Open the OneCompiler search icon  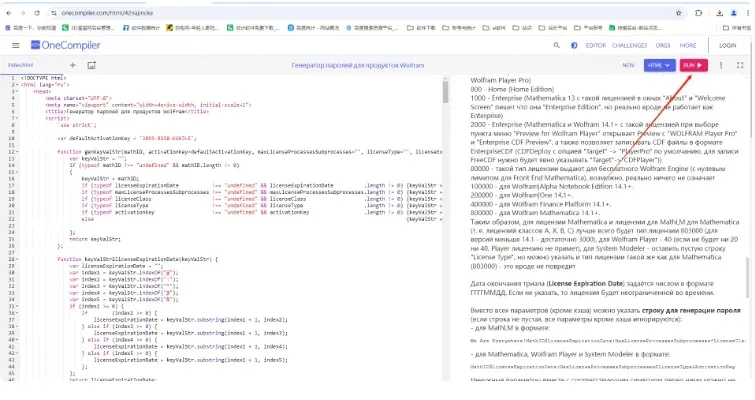coord(557,45)
